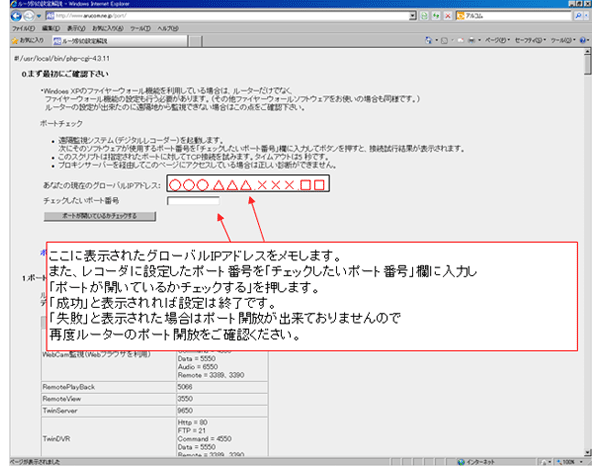The image size is (600, 466).
Task: Expand the zoom level dropdown arrow
Action: pos(581,462)
